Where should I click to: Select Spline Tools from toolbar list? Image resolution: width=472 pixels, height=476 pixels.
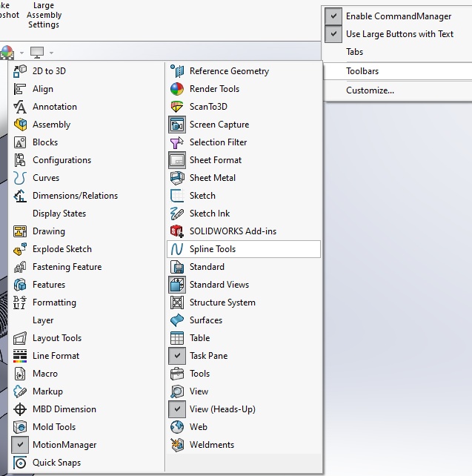[x=244, y=249]
